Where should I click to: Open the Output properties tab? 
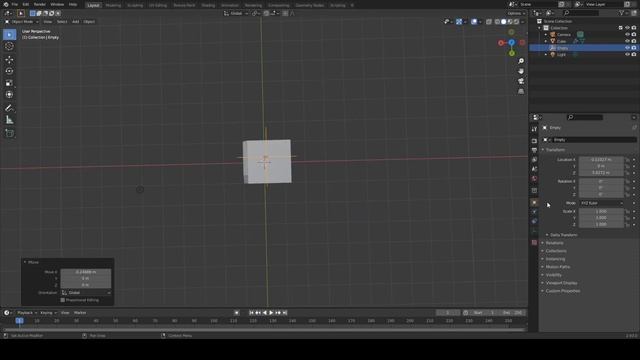pos(534,150)
